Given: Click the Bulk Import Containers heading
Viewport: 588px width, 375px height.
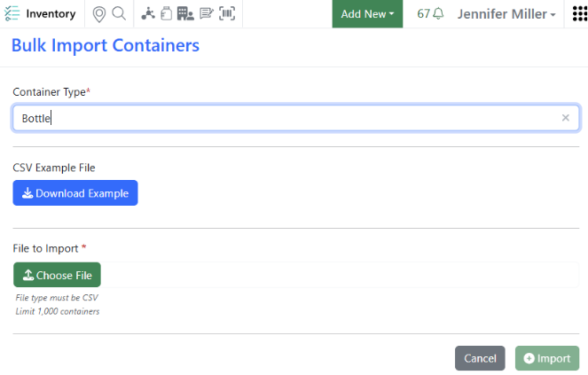Looking at the screenshot, I should (106, 45).
